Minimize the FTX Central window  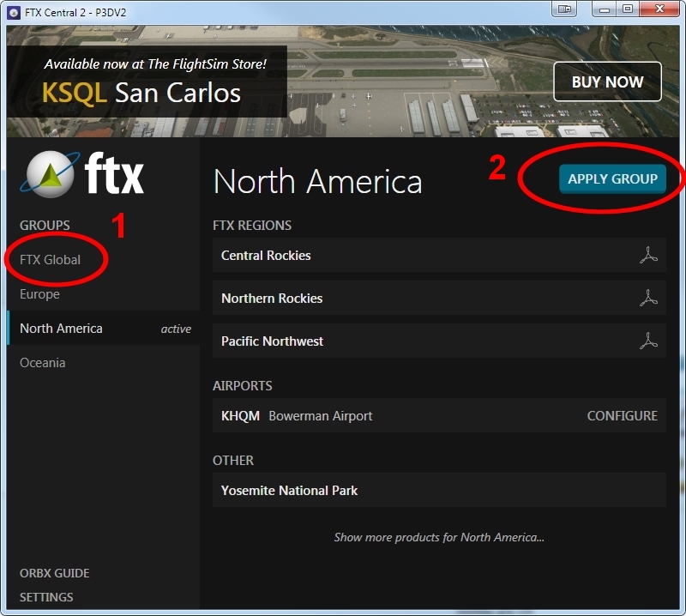click(x=605, y=9)
